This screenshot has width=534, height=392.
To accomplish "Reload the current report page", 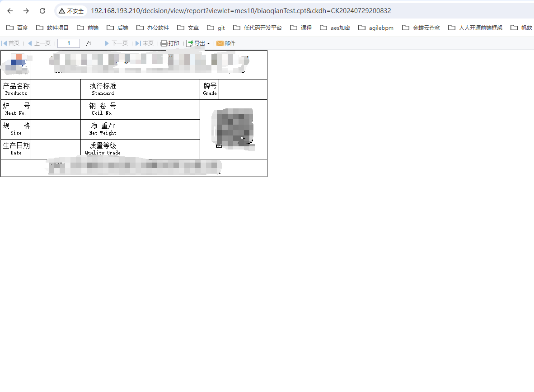I will pyautogui.click(x=42, y=11).
